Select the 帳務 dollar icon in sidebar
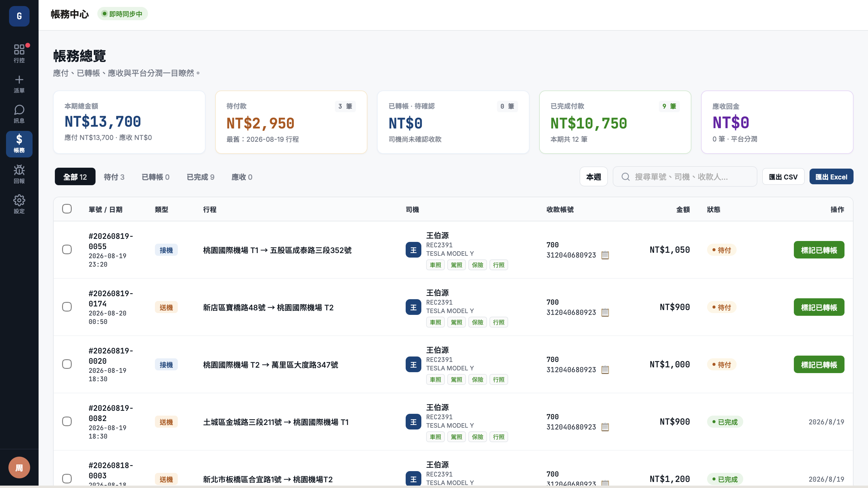This screenshot has width=868, height=488. pyautogui.click(x=19, y=144)
